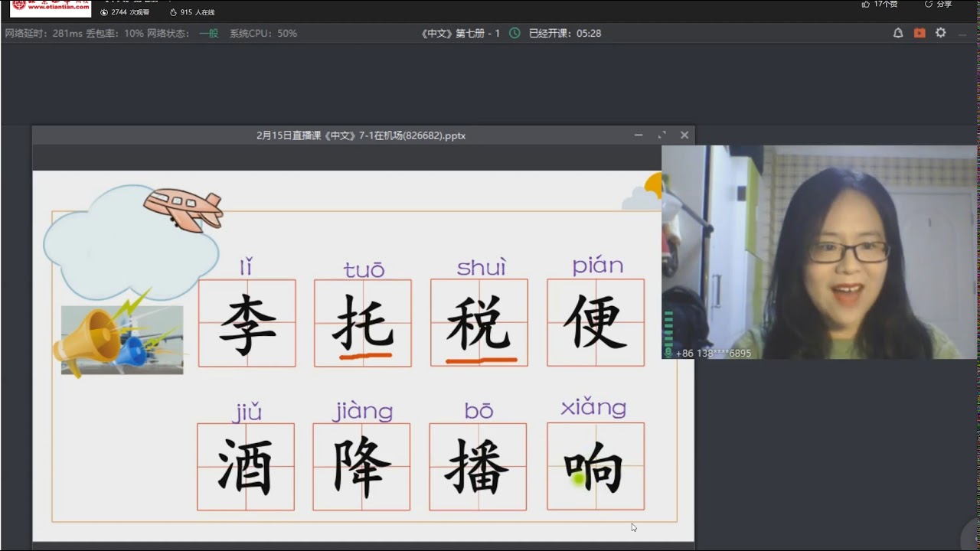980x551 pixels.
Task: Click the notification bell icon
Action: coord(898,33)
